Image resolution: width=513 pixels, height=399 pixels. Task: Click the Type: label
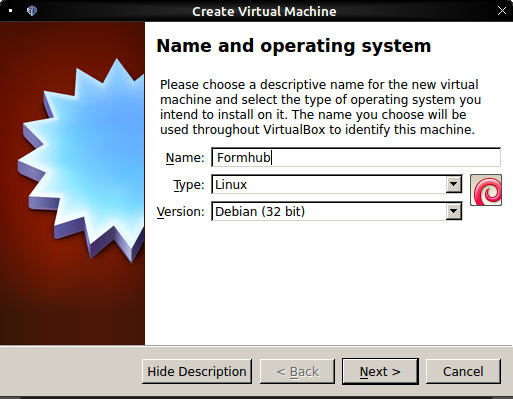point(189,185)
